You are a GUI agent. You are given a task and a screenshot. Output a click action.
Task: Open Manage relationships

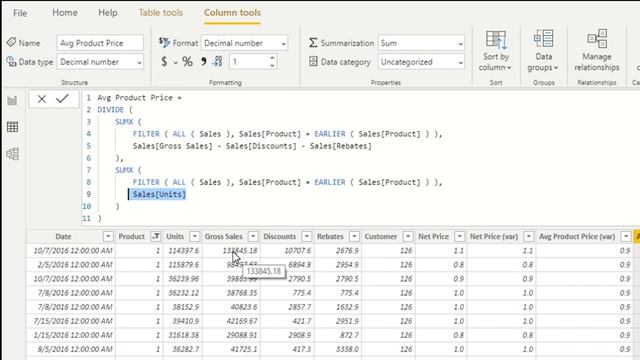tap(597, 51)
